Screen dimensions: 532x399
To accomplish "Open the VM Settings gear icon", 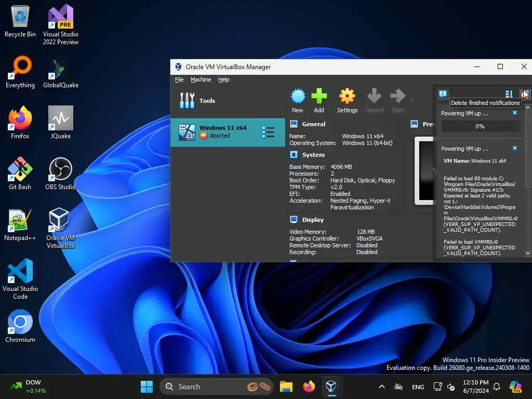I will click(x=347, y=101).
